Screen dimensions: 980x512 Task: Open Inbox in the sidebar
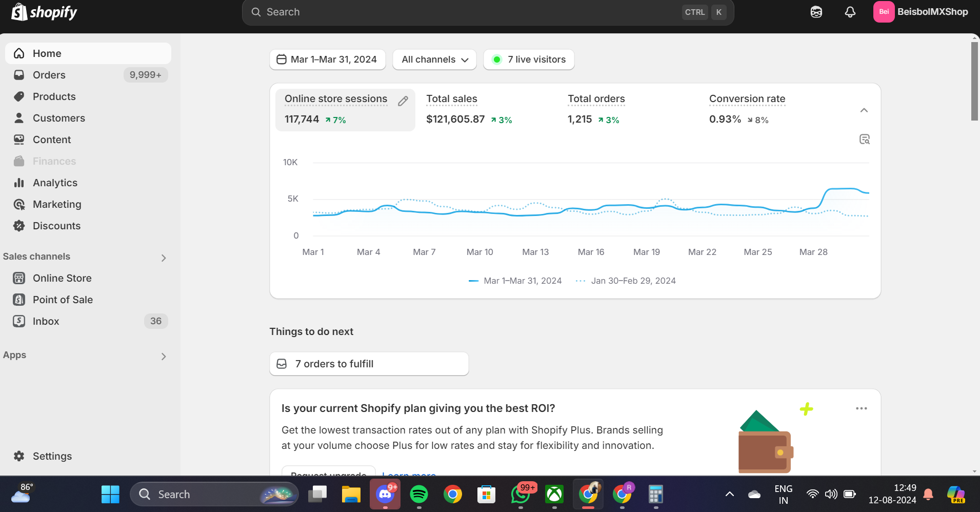point(88,321)
